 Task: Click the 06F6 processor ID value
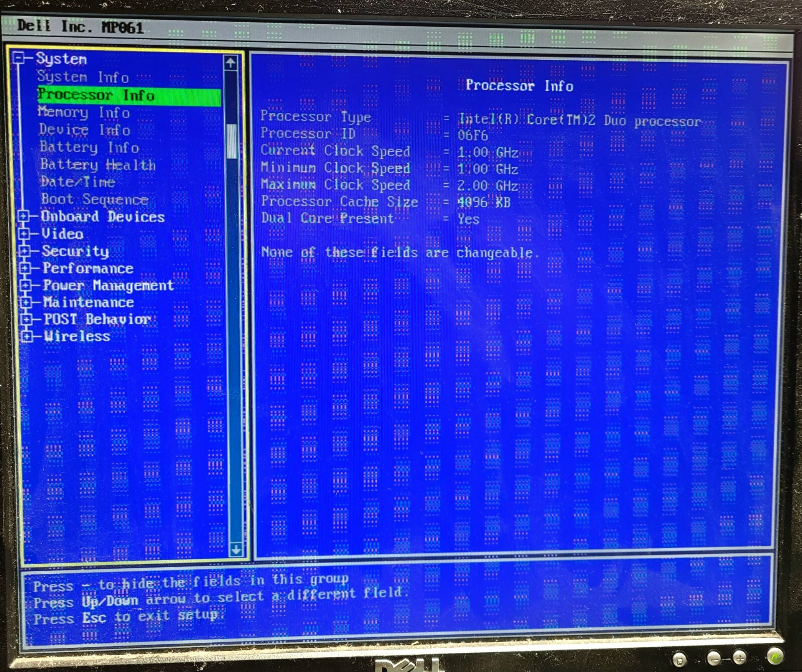click(472, 135)
